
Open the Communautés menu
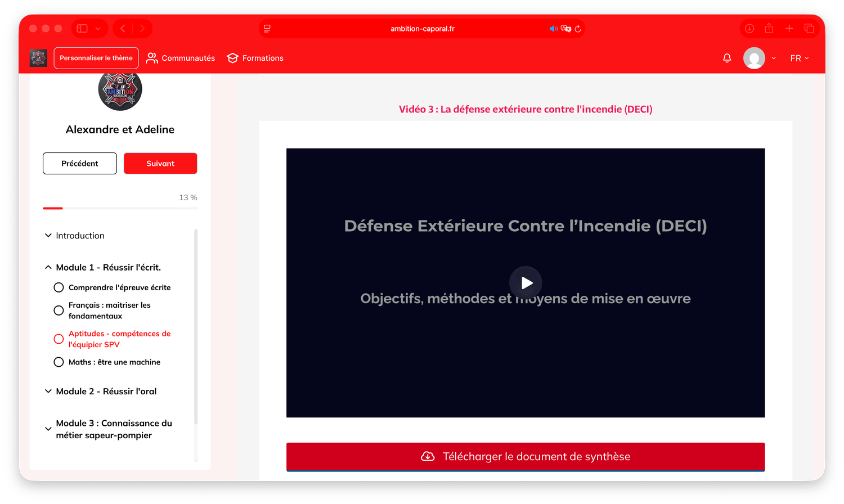pos(181,58)
